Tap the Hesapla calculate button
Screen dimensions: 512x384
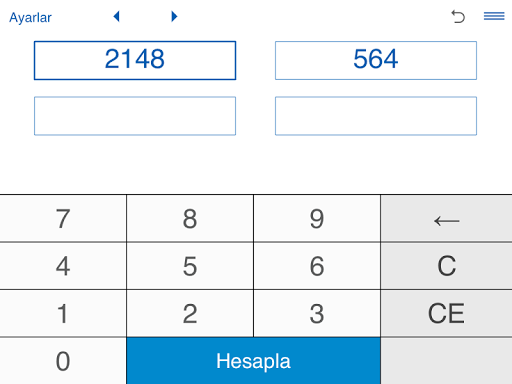[253, 361]
